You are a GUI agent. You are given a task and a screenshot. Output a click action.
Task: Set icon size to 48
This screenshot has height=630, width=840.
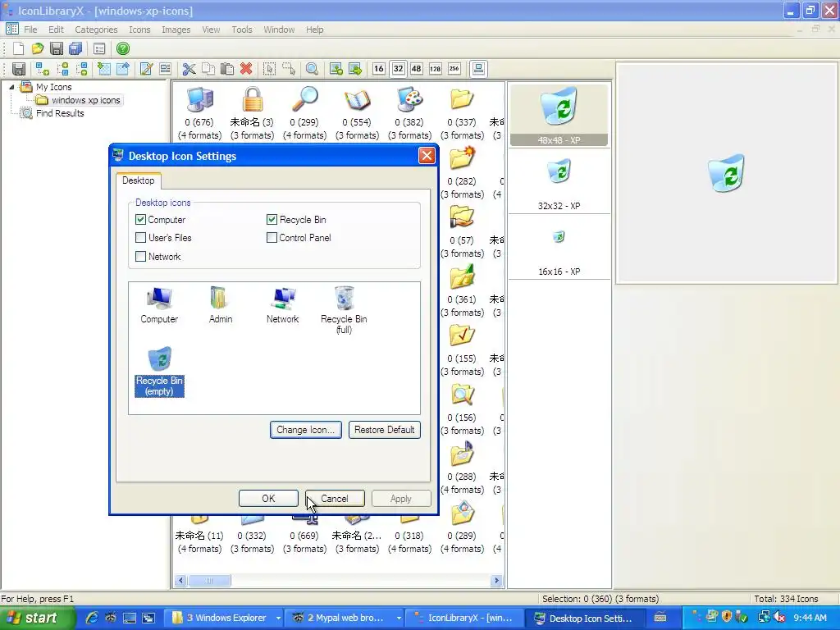[x=416, y=69]
